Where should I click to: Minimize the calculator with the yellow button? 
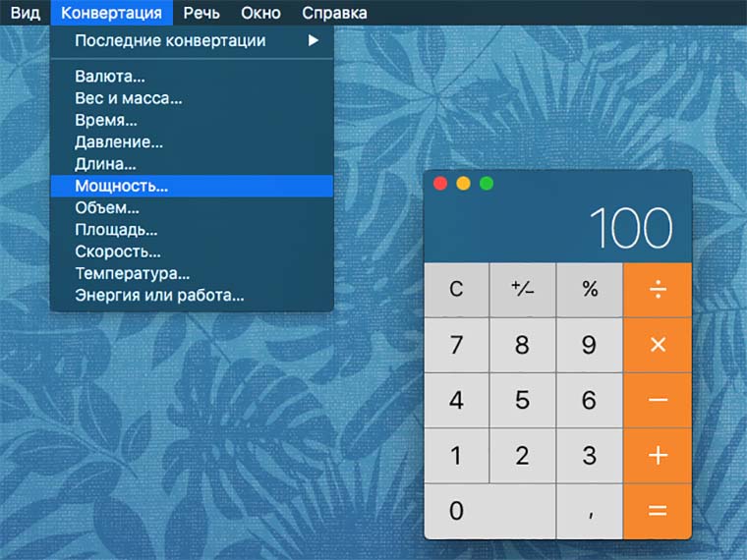point(464,184)
